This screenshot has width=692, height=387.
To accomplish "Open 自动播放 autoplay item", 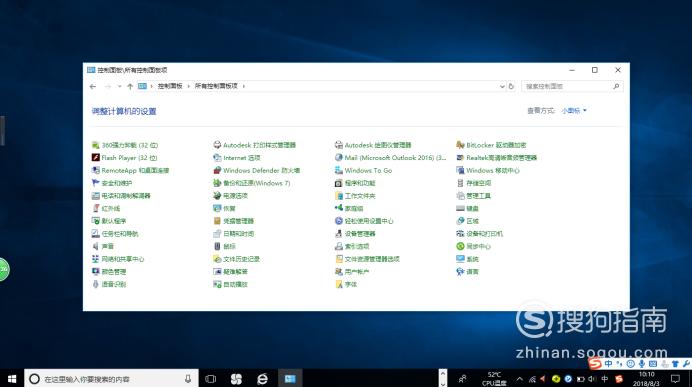I will 230,284.
